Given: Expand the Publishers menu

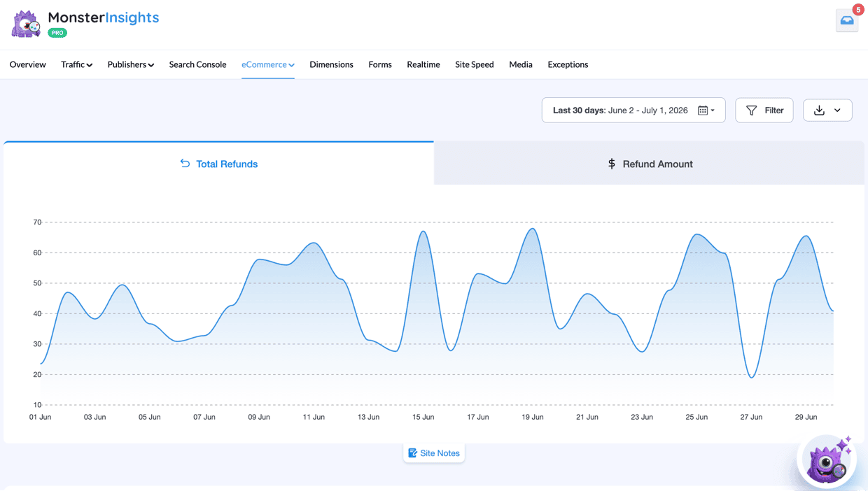Looking at the screenshot, I should coord(131,64).
